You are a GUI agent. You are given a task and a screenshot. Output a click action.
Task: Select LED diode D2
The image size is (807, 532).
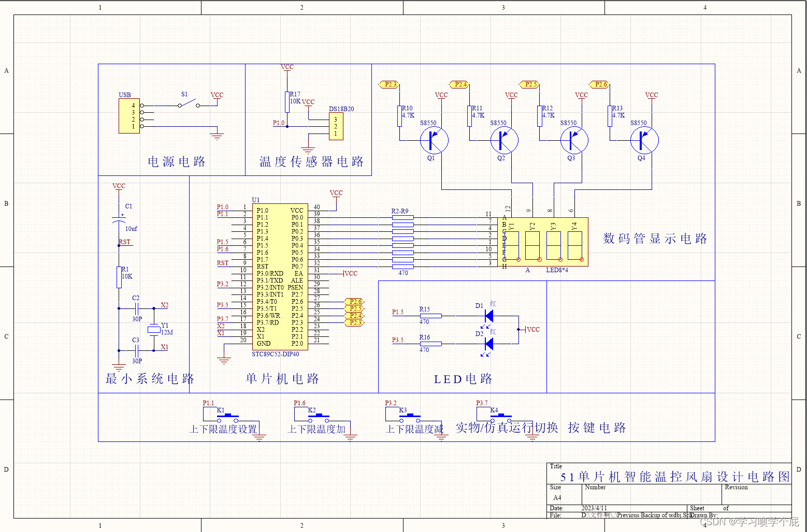click(x=488, y=344)
